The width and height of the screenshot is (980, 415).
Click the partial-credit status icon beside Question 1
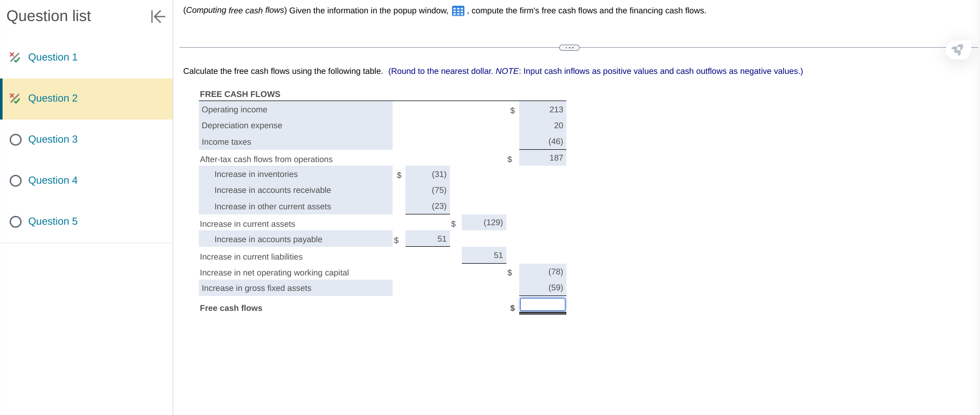(x=15, y=57)
